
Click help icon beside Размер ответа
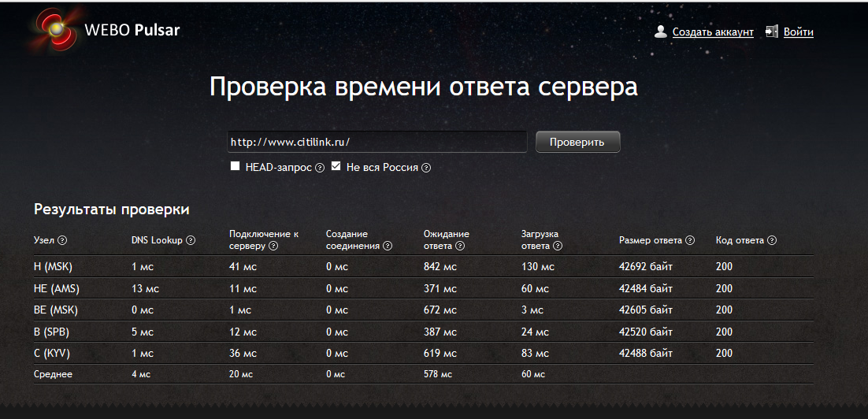click(690, 240)
